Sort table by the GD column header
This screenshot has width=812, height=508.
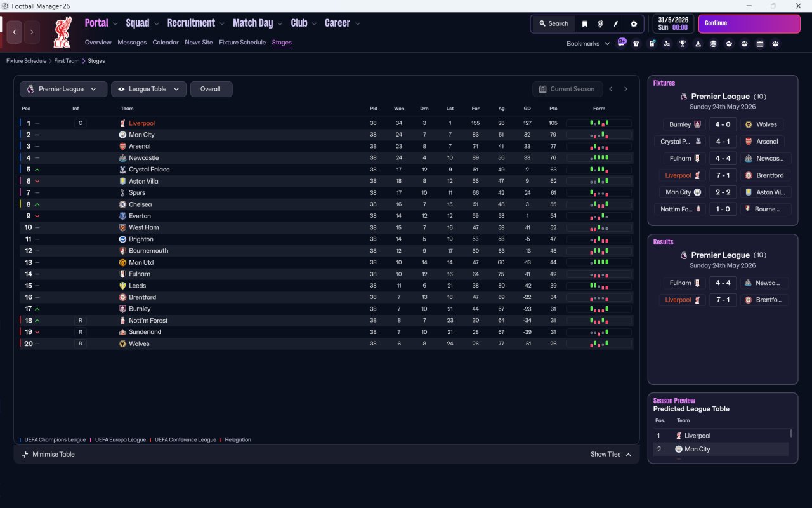tap(527, 109)
